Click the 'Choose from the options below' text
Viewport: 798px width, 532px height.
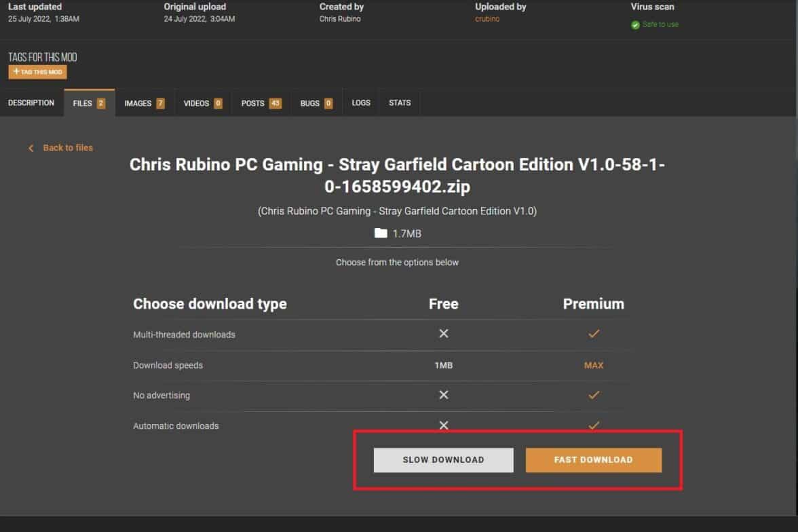coord(397,262)
